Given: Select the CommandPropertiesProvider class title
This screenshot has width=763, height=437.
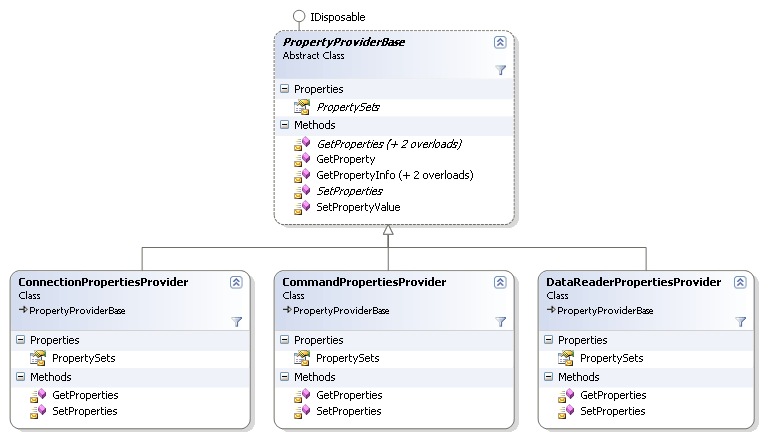Looking at the screenshot, I should point(364,283).
